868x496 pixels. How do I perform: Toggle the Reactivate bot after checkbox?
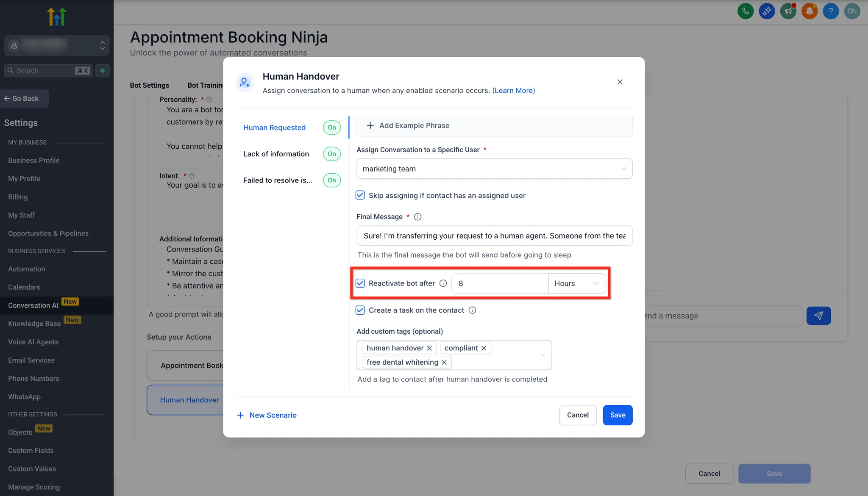360,283
